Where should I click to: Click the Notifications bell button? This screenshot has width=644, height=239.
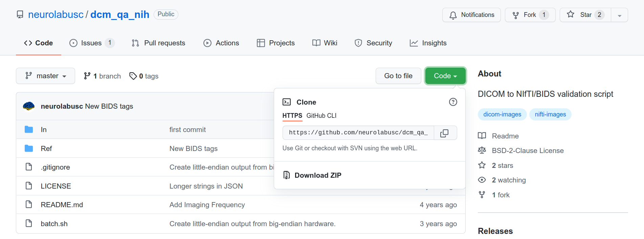coord(471,15)
